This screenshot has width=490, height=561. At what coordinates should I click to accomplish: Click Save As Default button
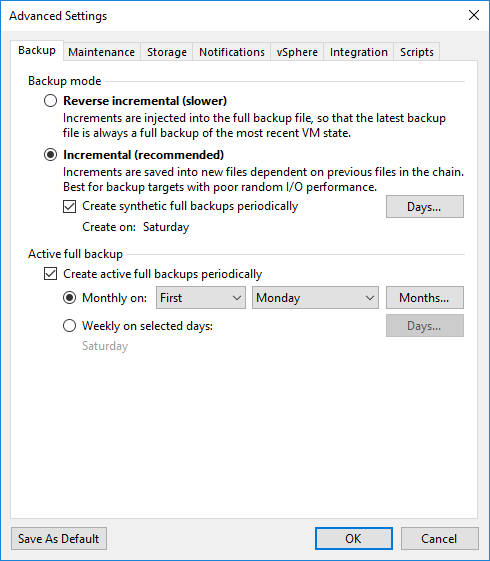point(59,538)
